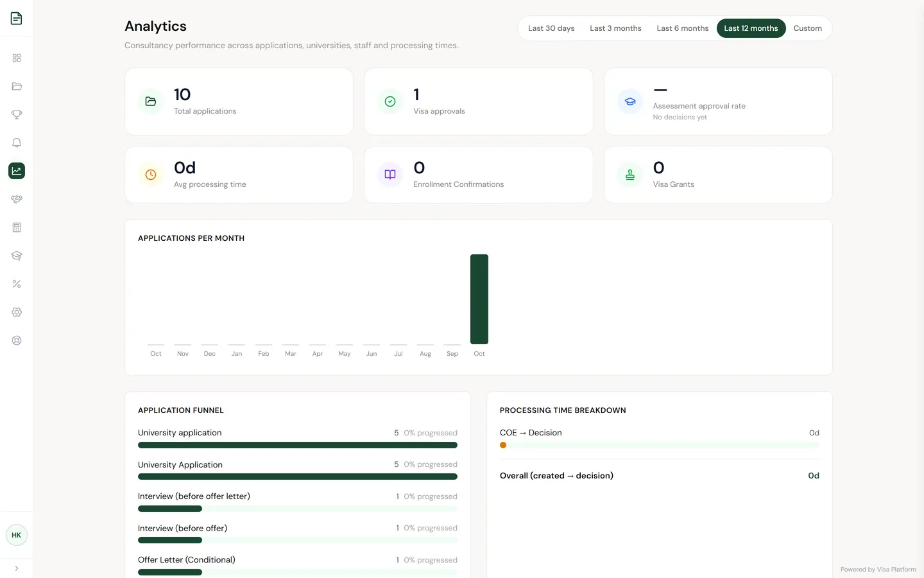Select the Last 12 months range

tap(751, 28)
